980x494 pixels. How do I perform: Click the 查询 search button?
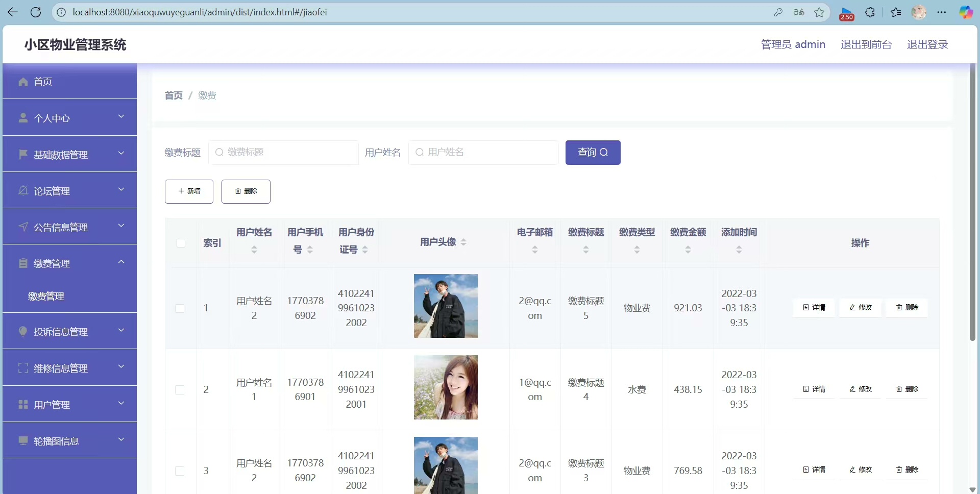pos(593,153)
